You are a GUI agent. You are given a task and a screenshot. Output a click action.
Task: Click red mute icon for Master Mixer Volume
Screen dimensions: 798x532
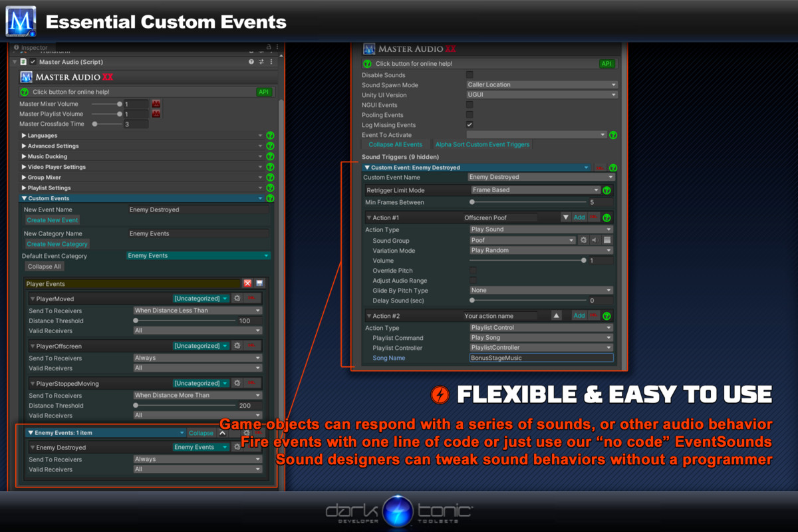156,104
